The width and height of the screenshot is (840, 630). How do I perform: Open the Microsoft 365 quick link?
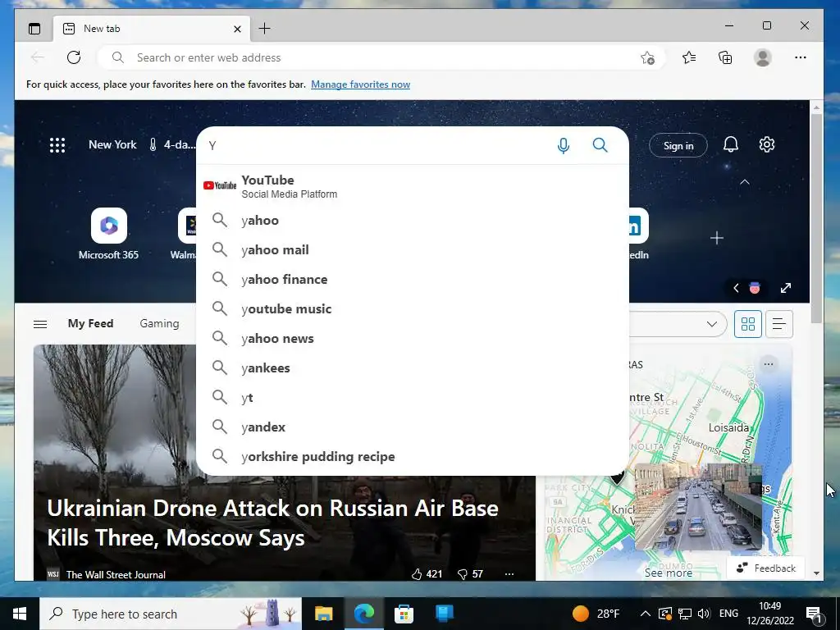pos(109,234)
